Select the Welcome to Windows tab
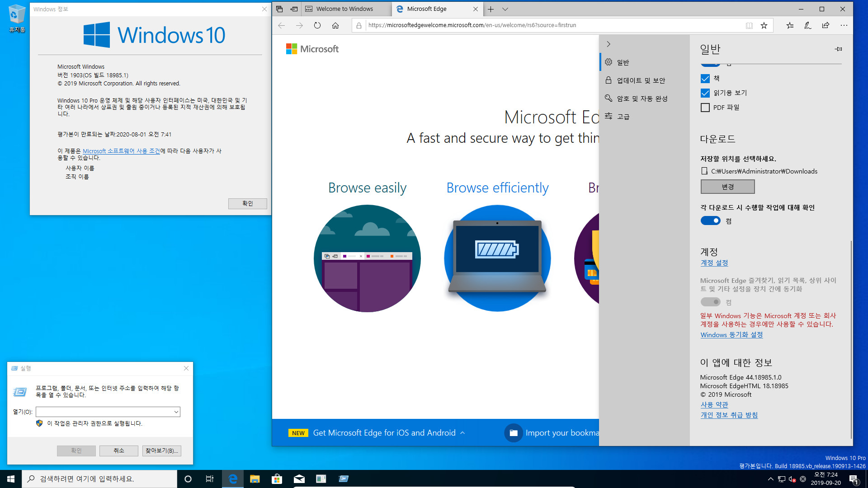Viewport: 868px width, 488px height. click(345, 8)
